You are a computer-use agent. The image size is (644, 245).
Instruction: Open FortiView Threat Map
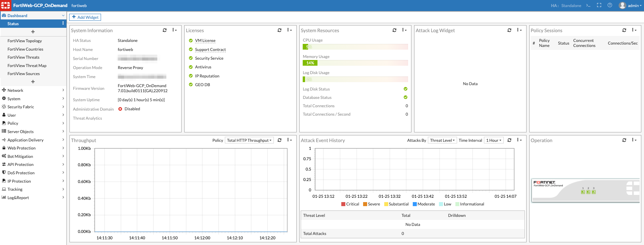tap(27, 66)
